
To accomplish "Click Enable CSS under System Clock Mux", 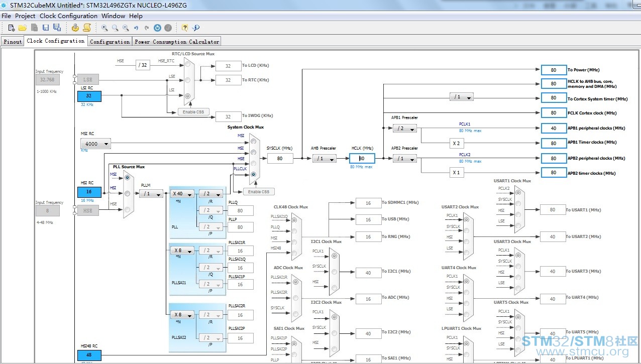I will coord(259,192).
